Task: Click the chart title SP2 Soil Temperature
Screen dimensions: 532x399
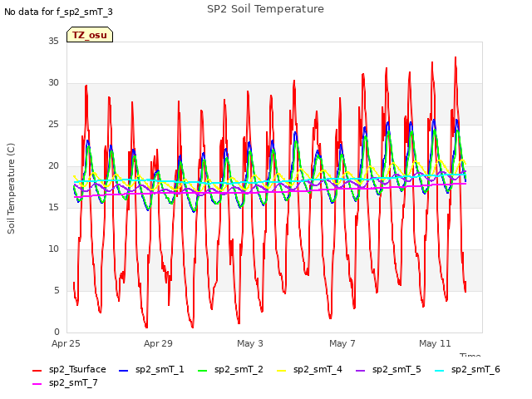Action: pos(265,9)
